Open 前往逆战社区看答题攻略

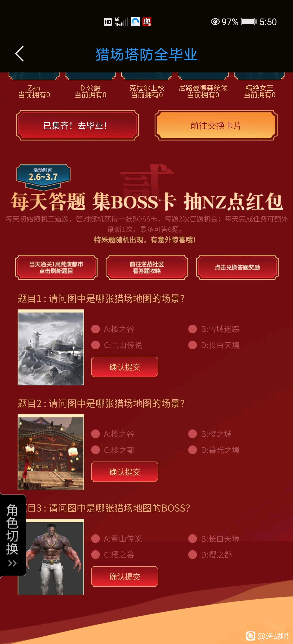147,267
